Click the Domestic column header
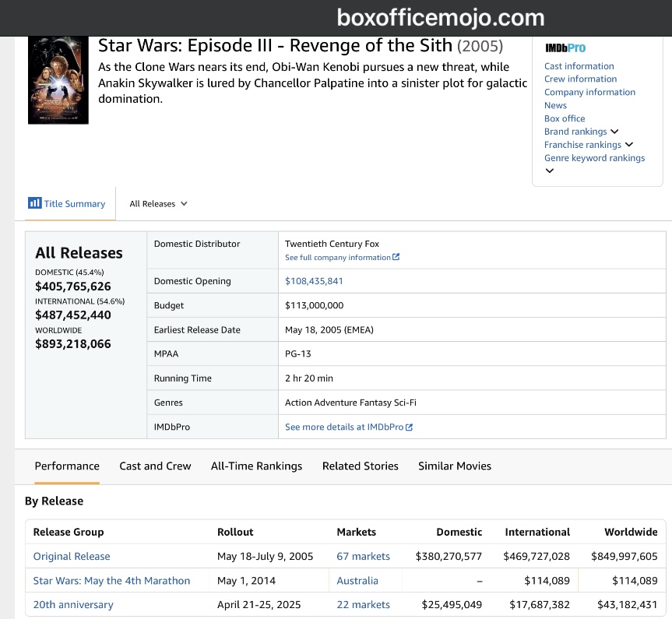672x619 pixels. click(x=459, y=532)
